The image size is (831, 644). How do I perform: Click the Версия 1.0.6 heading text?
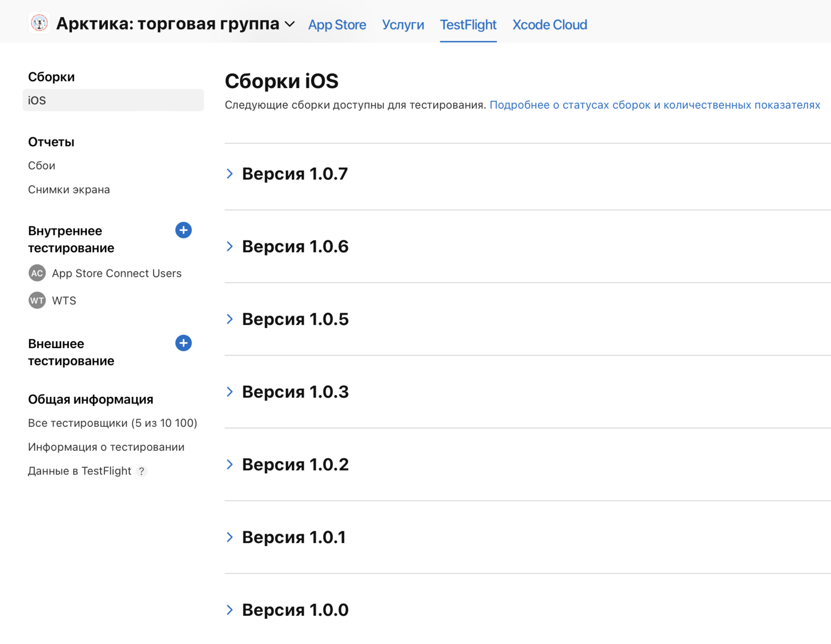pos(295,246)
